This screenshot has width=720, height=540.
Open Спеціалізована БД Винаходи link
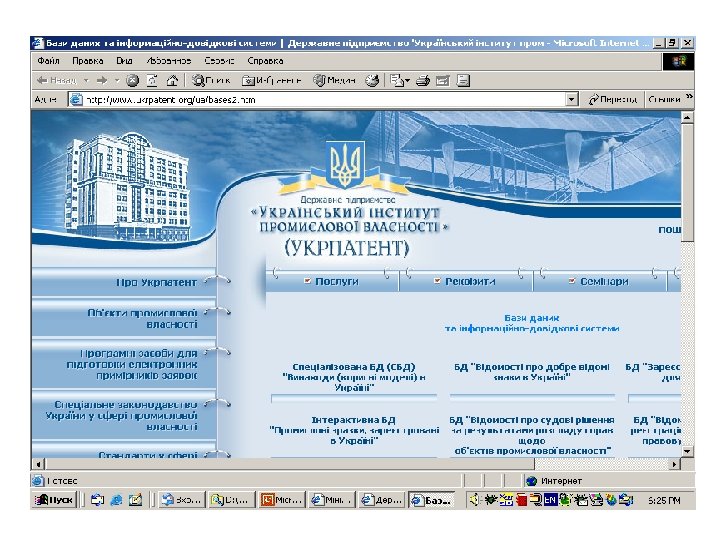[x=354, y=377]
